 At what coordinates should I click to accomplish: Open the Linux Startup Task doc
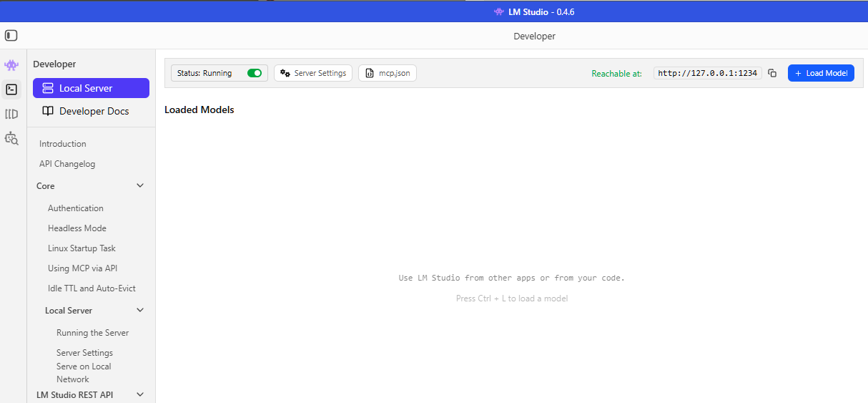82,248
